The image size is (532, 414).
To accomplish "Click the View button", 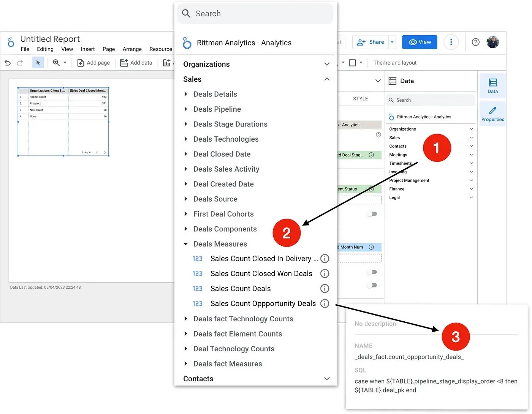I will click(420, 42).
